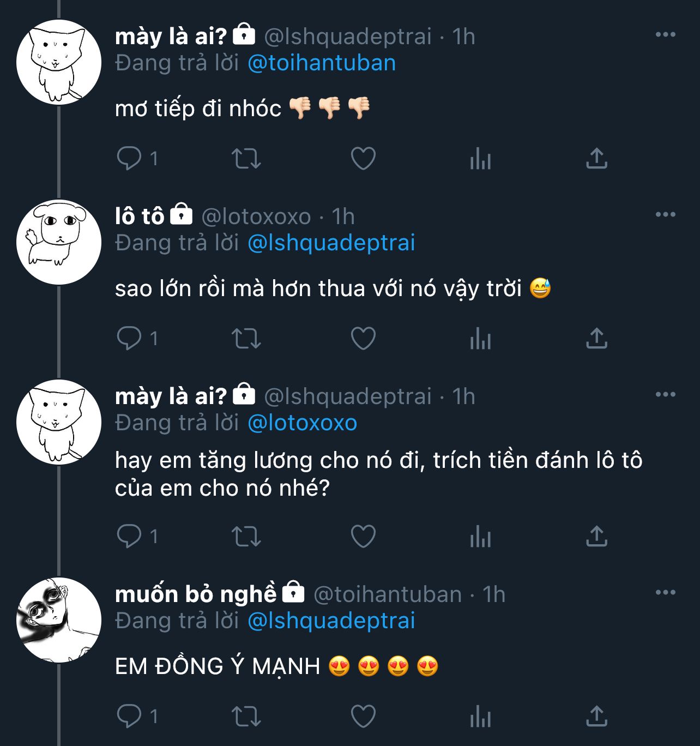Retweet the "hay em tăng lương" tweet
The image size is (700, 746).
[x=246, y=537]
